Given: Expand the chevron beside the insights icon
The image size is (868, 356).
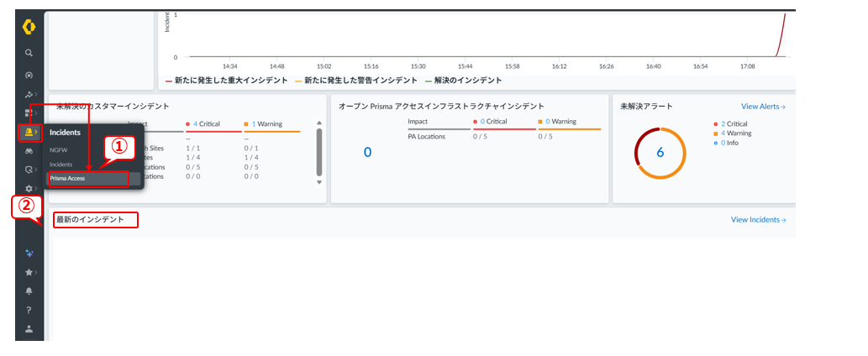Looking at the screenshot, I should click(x=36, y=95).
